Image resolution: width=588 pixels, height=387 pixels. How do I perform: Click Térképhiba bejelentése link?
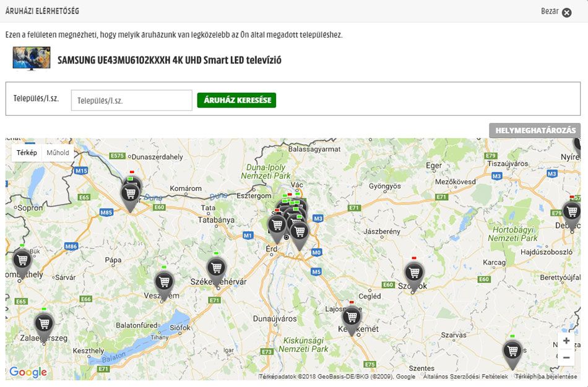click(546, 376)
